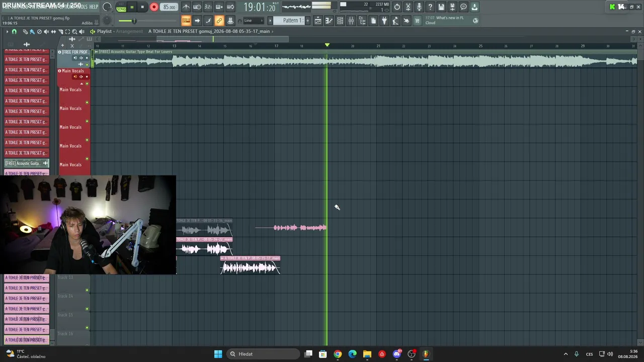Stop playback
This screenshot has width=644, height=362.
(143, 7)
